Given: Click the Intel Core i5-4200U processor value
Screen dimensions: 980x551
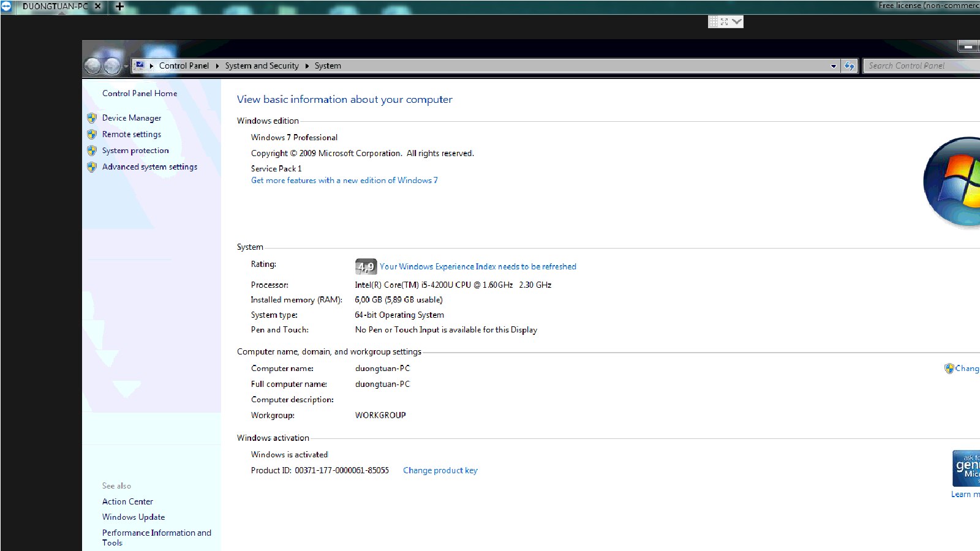Looking at the screenshot, I should click(x=453, y=285).
